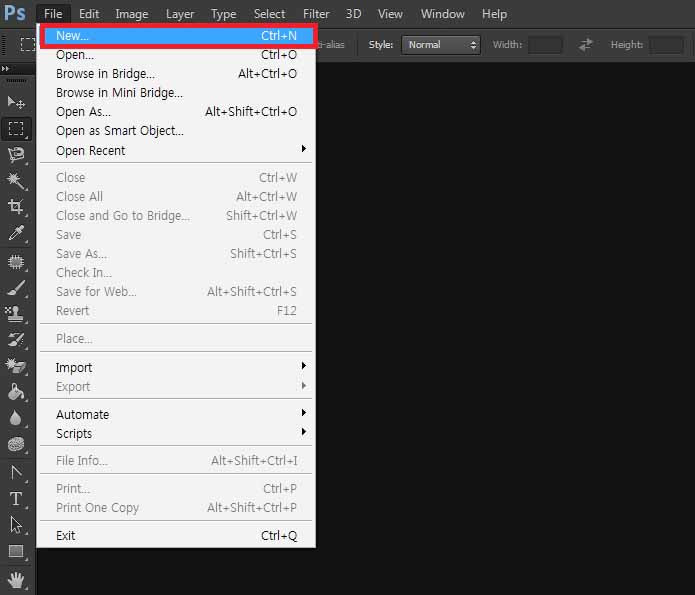695x595 pixels.
Task: Select the Eyedropper tool
Action: click(x=16, y=233)
